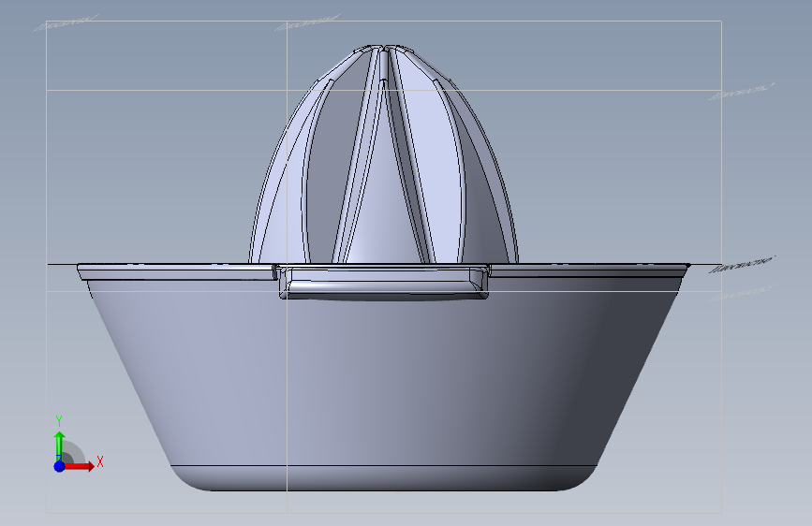Viewport: 812px width, 526px height.
Task: Select the dark highlighted plane label at rim level
Action: click(x=742, y=264)
